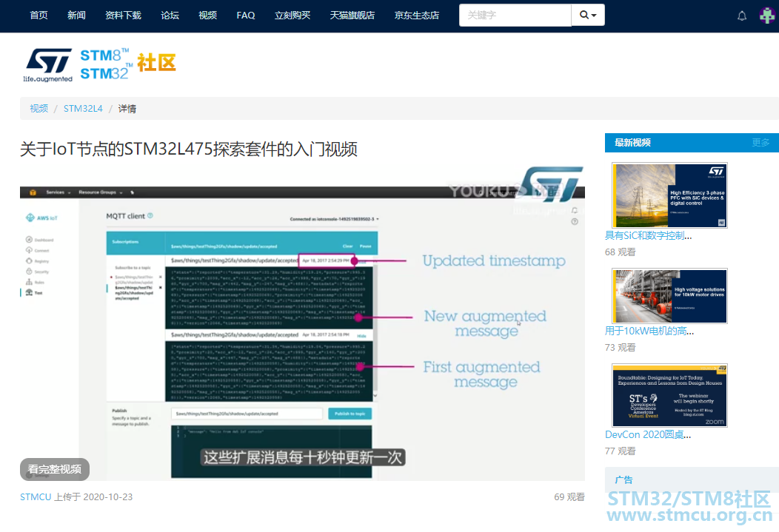Click the 73 观看 count
The height and width of the screenshot is (532, 779).
pyautogui.click(x=620, y=348)
